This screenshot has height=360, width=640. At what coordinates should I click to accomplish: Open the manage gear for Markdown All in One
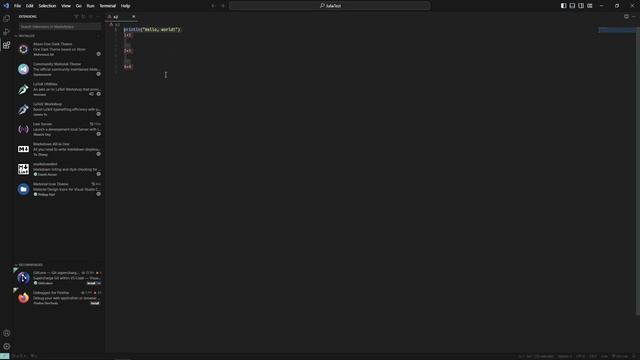tap(98, 154)
